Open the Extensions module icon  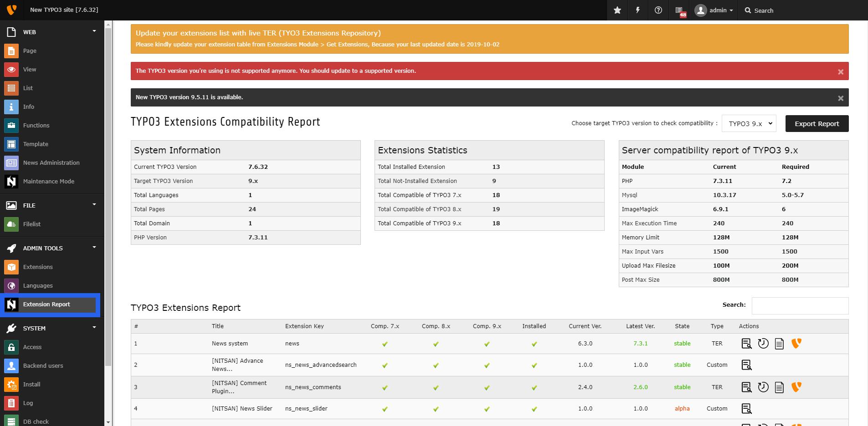click(x=11, y=267)
